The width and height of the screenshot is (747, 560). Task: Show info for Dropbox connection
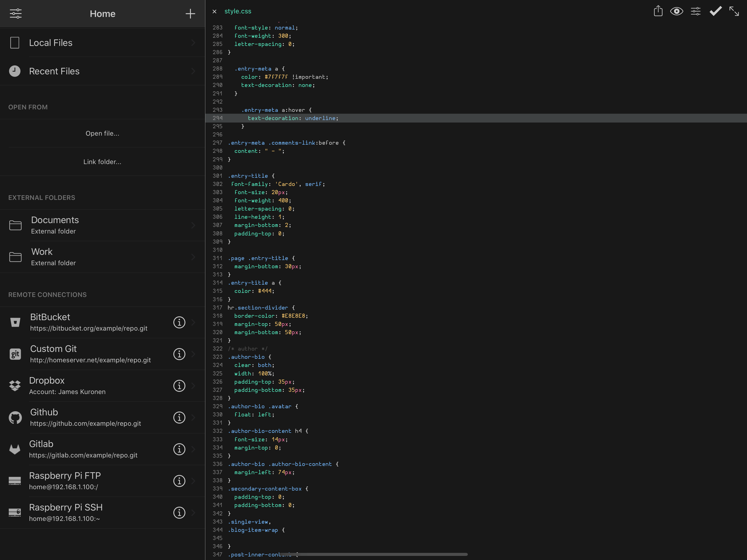pos(179,386)
